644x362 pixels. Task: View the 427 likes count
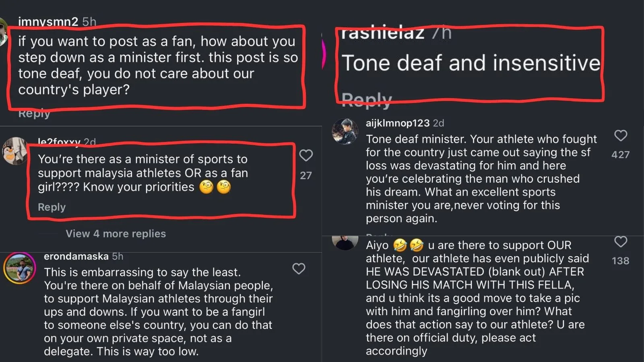click(620, 154)
